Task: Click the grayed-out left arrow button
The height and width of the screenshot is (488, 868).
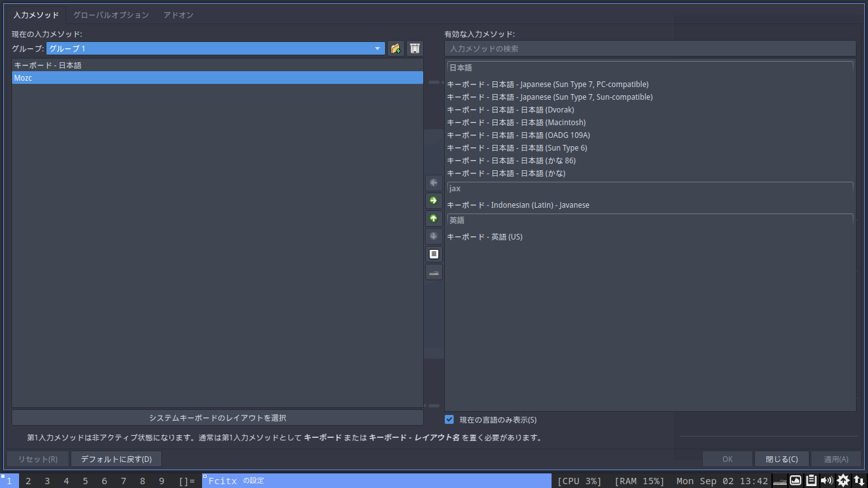Action: [434, 183]
